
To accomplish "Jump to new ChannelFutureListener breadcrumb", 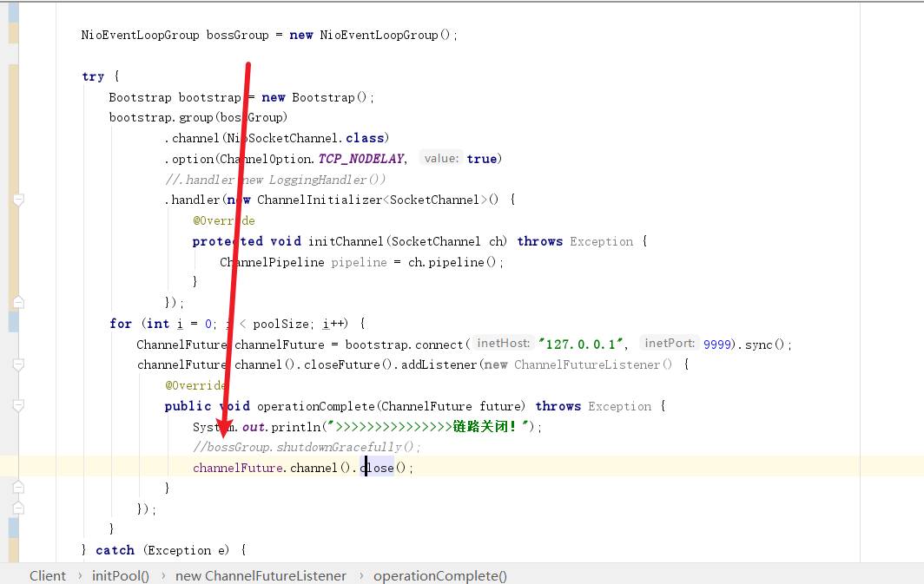I will [261, 575].
